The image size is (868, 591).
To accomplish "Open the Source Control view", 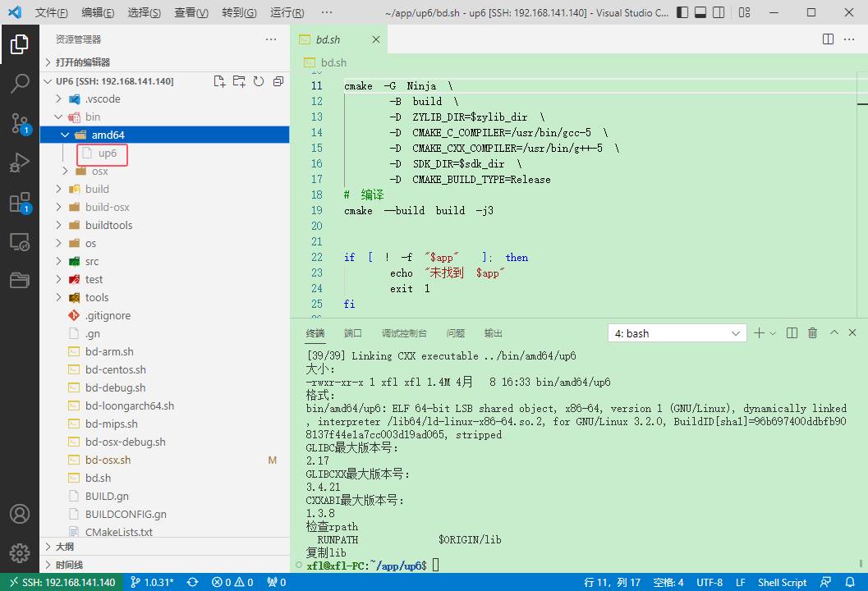I will [x=19, y=123].
